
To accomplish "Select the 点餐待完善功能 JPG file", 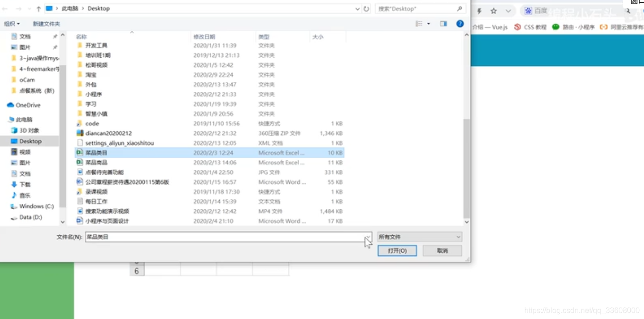I will pyautogui.click(x=105, y=172).
